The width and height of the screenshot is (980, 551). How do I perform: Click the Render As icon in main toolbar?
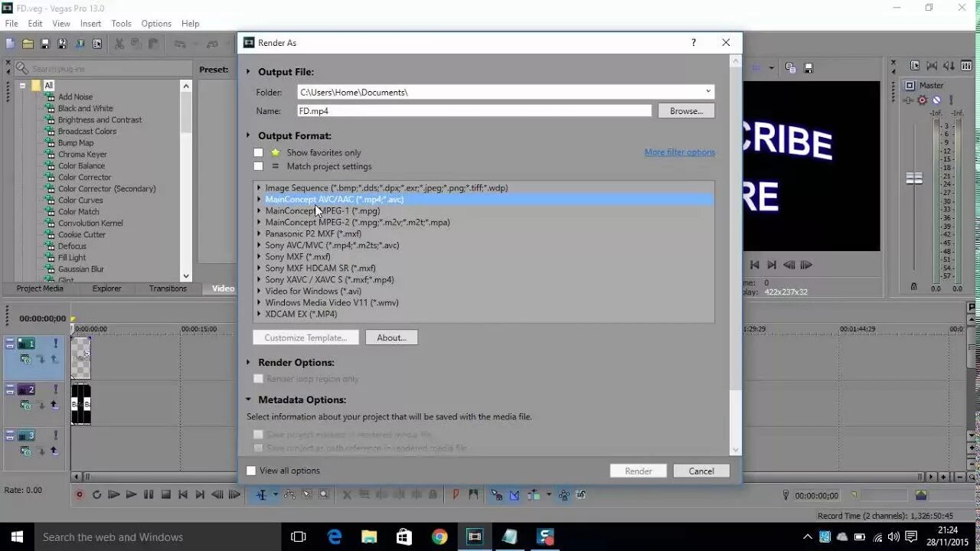[x=80, y=44]
